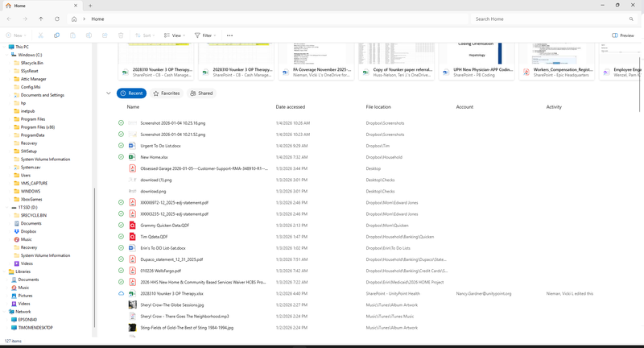Image resolution: width=644 pixels, height=348 pixels.
Task: Click the Refresh icon in navigation bar
Action: [x=56, y=19]
